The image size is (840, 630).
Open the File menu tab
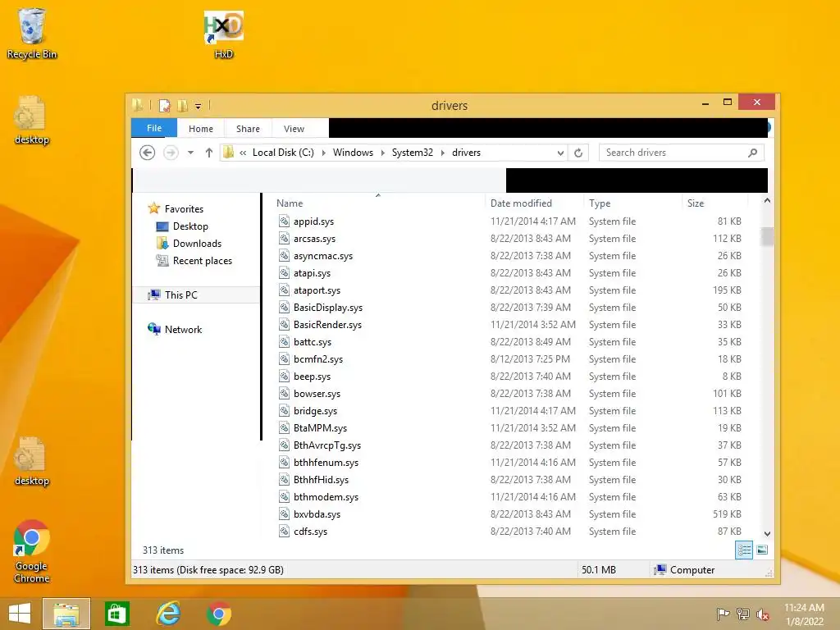point(154,128)
